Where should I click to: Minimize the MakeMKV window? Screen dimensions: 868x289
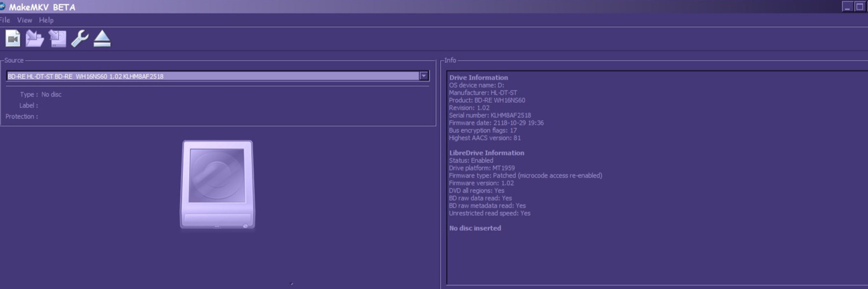[847, 6]
